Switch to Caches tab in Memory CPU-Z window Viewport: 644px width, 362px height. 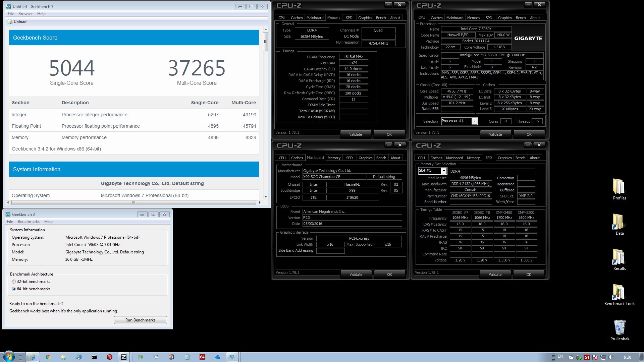pos(297,18)
